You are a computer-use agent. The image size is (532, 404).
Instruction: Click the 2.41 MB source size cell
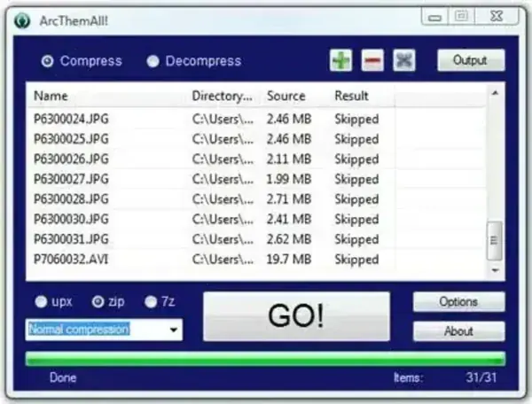tap(289, 220)
